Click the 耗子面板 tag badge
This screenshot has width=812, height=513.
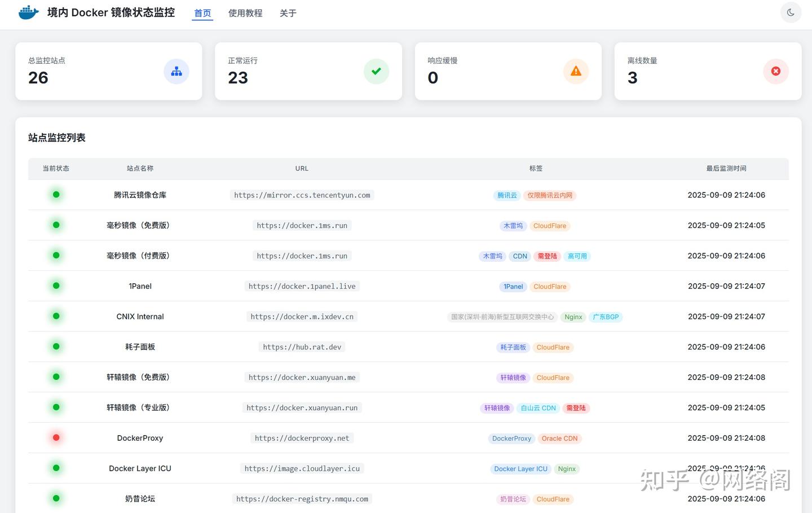(513, 348)
